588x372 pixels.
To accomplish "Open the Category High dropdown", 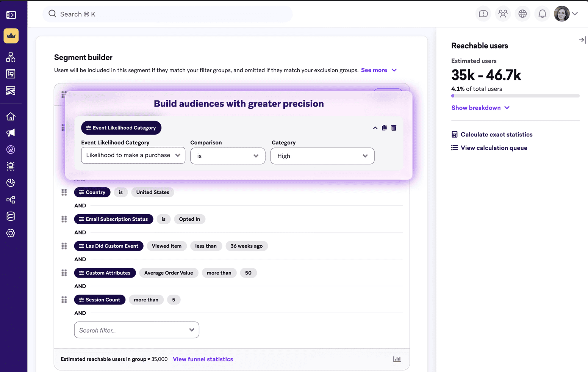I will [322, 156].
